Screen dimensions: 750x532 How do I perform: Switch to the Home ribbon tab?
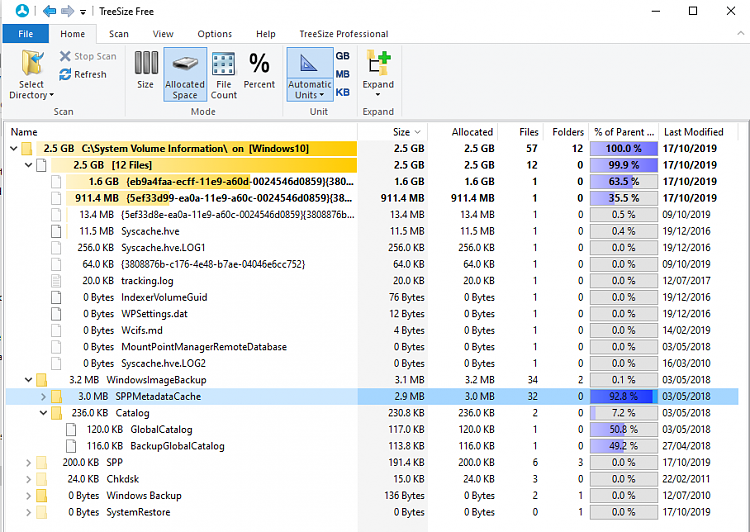73,34
